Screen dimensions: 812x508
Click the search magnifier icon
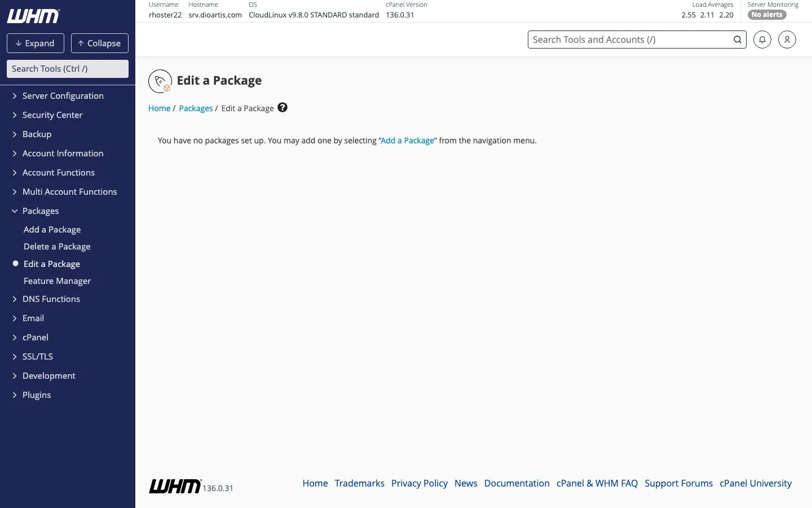(x=737, y=40)
